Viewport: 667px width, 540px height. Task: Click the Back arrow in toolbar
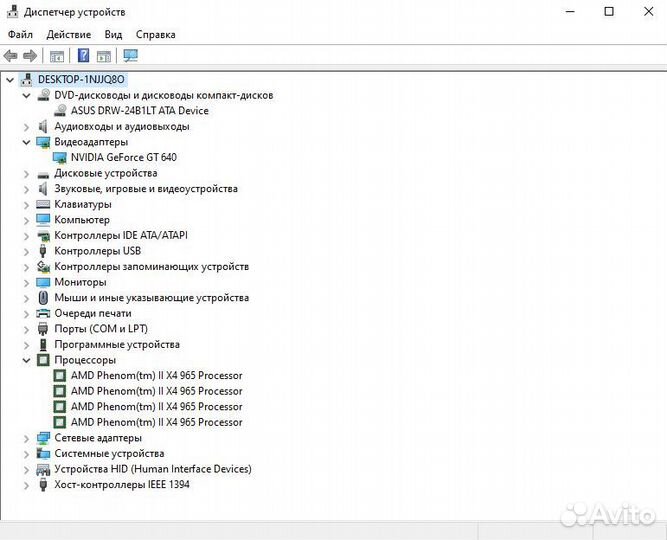(11, 56)
